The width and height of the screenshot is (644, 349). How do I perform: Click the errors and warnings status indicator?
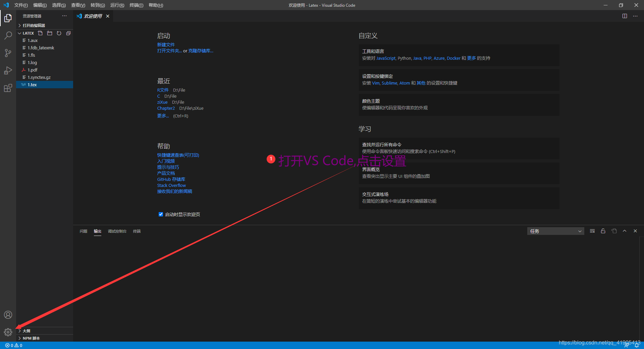(x=14, y=345)
